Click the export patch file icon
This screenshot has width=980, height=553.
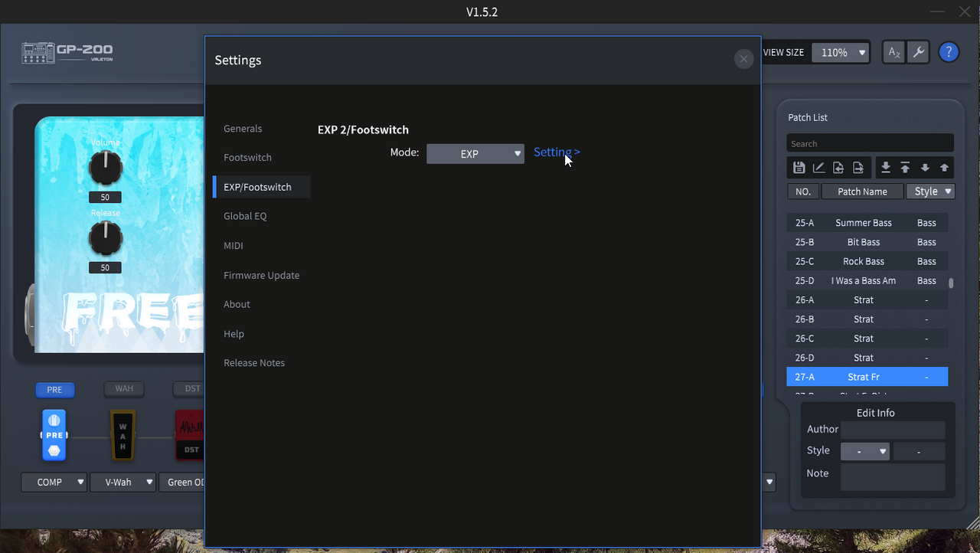click(858, 168)
